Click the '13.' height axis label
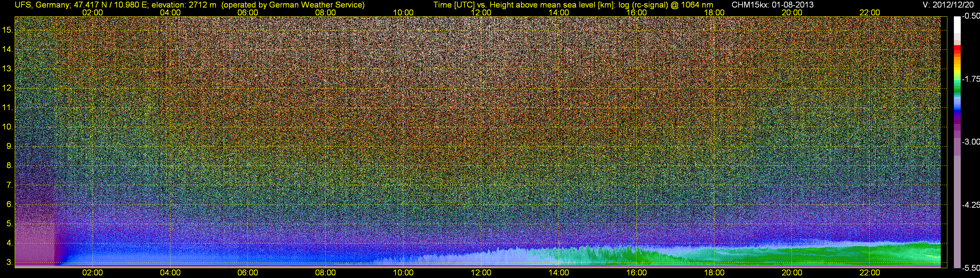 click(x=8, y=69)
